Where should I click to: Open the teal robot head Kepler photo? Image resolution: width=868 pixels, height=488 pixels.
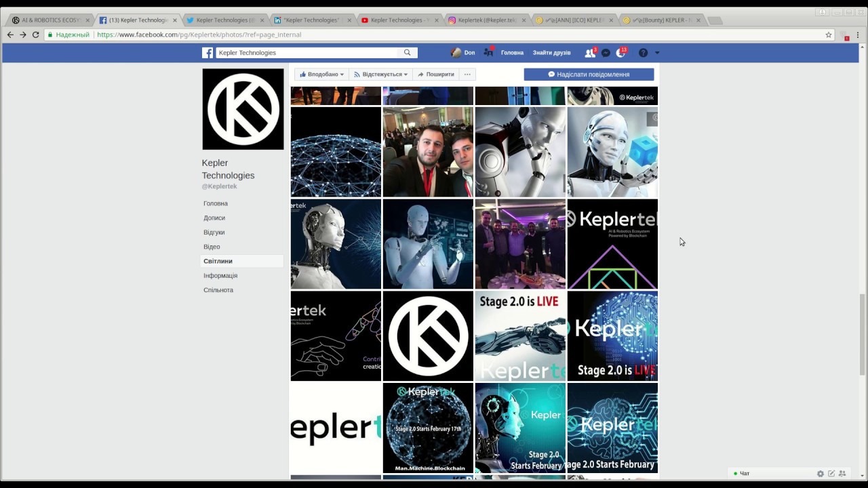click(520, 428)
